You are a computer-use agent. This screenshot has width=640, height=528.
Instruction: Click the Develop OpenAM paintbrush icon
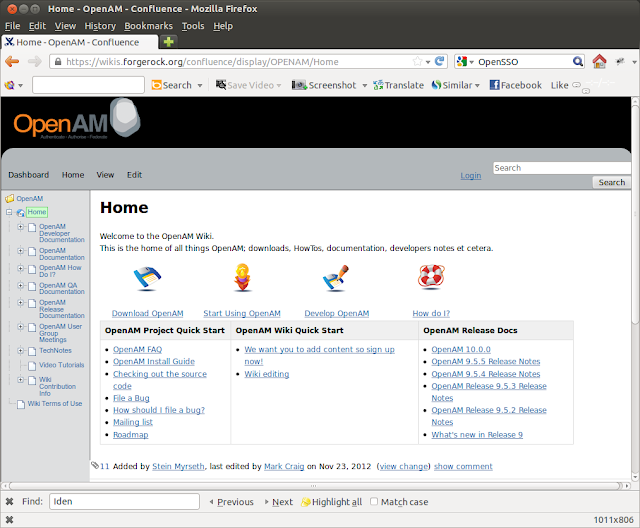336,278
